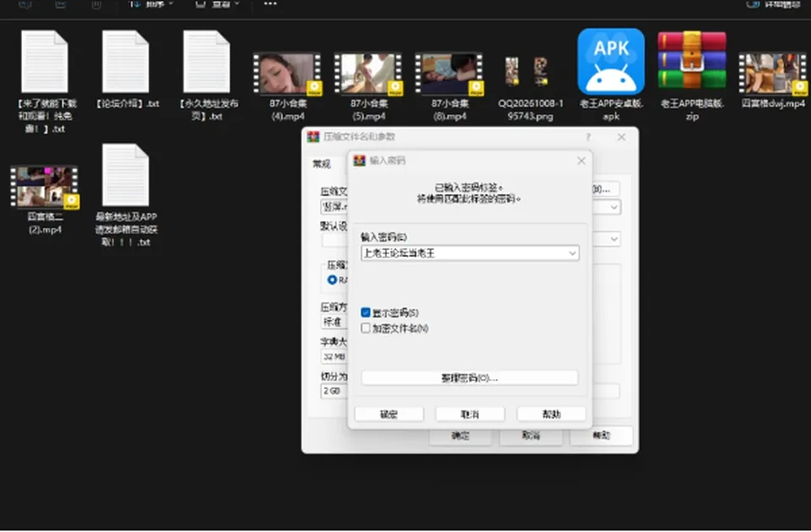
Task: Confirm password with 确定 in 输入密码 dialog
Action: 389,414
